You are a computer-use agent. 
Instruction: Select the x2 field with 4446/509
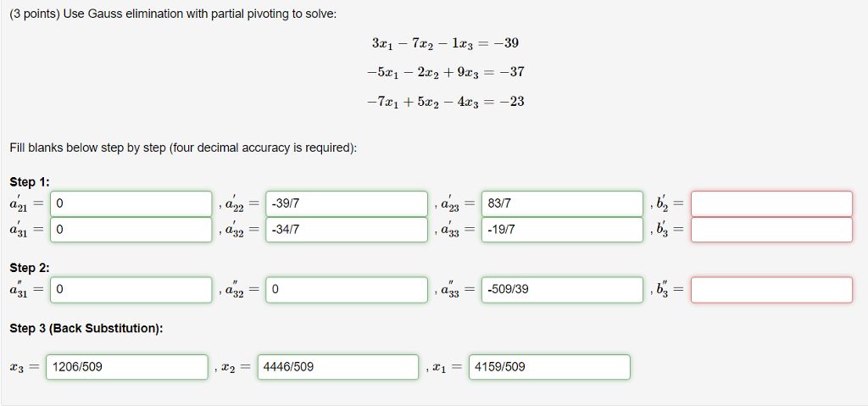338,367
